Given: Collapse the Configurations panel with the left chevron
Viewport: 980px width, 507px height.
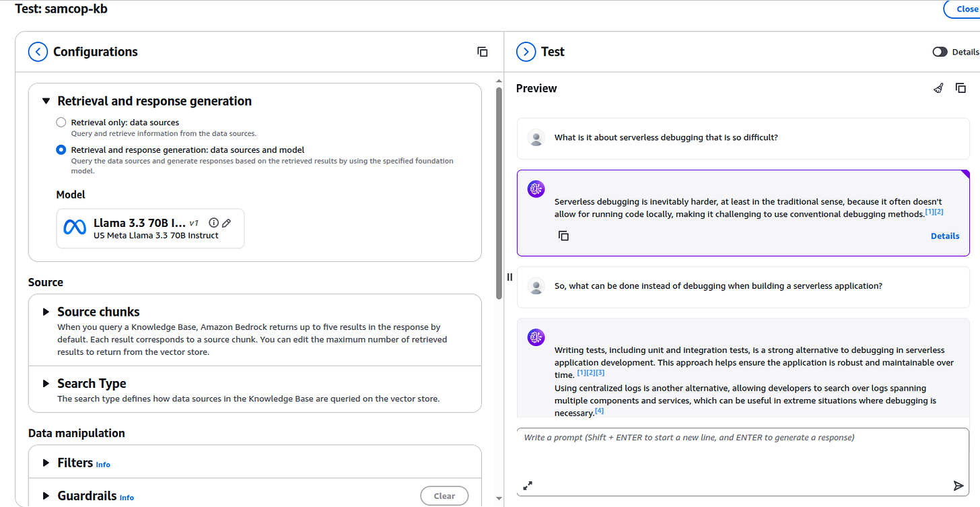Looking at the screenshot, I should [38, 52].
